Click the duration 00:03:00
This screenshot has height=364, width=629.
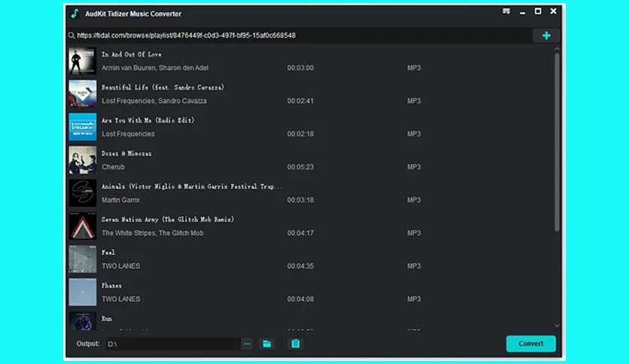[x=300, y=68]
